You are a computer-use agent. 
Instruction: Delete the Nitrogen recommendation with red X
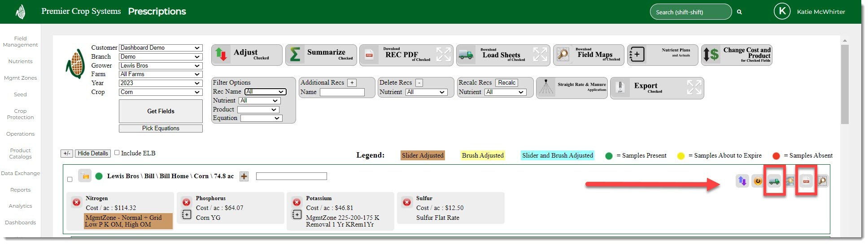tap(76, 203)
